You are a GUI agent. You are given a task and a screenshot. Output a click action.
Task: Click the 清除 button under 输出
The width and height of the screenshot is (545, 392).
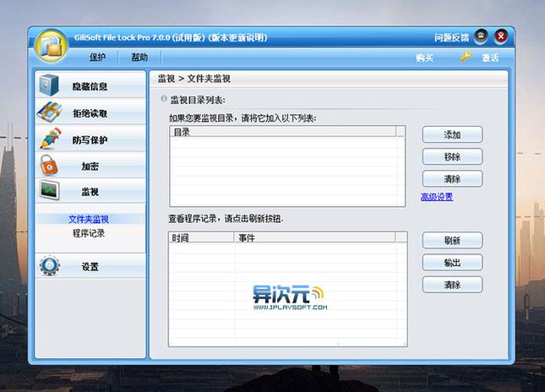click(452, 285)
